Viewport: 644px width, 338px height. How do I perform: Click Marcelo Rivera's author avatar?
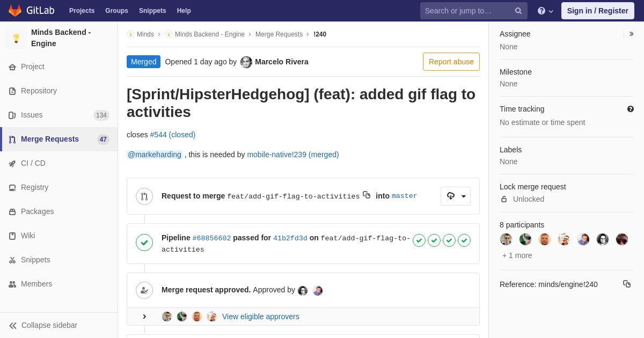tap(246, 62)
